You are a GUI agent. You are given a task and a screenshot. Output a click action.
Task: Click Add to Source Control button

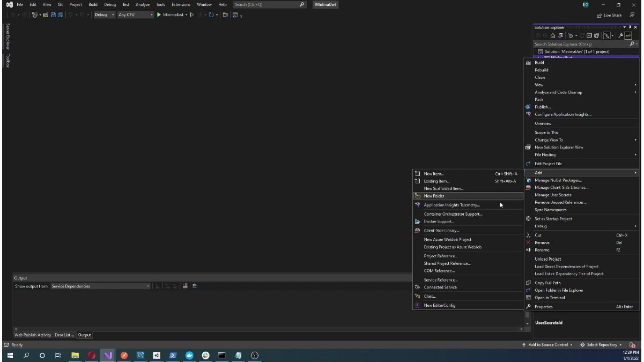tap(547, 345)
